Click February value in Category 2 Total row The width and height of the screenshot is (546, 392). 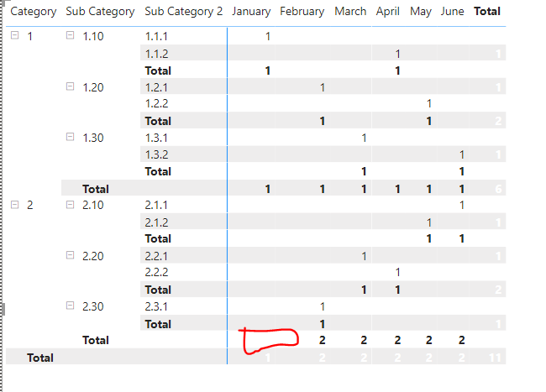pyautogui.click(x=322, y=340)
